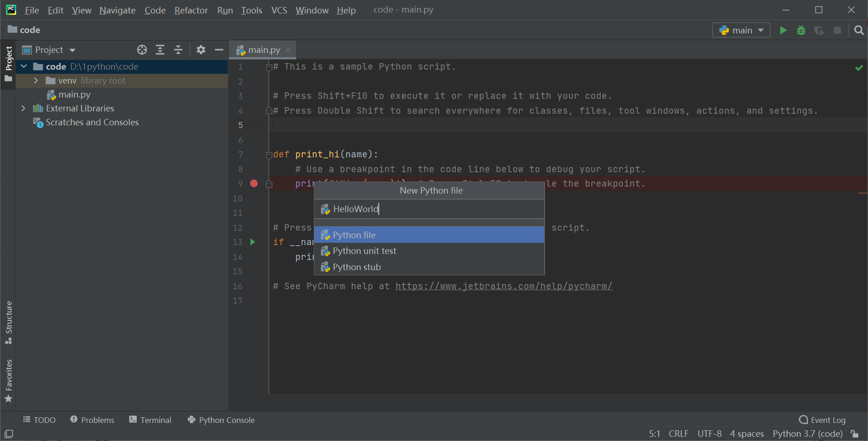Toggle tool window bars icon bottom-left

(x=9, y=434)
